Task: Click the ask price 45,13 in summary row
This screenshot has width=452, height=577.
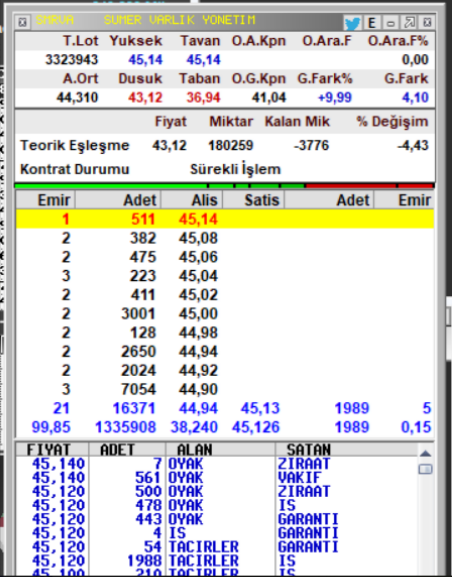Action: (260, 408)
